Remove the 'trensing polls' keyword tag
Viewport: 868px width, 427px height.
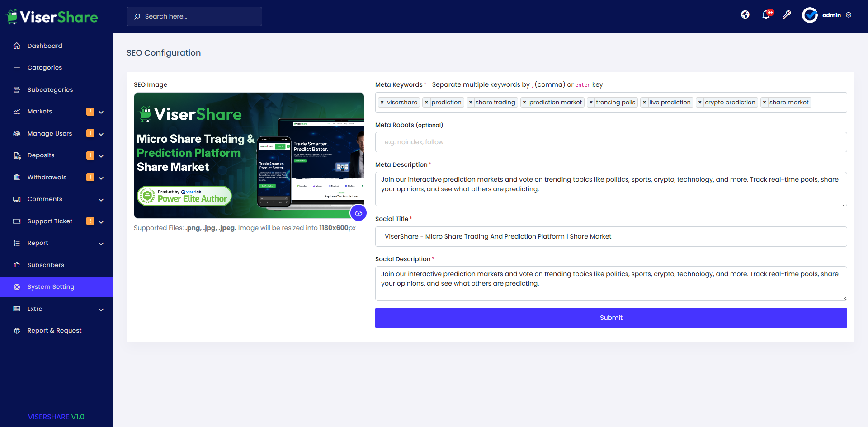tap(591, 103)
